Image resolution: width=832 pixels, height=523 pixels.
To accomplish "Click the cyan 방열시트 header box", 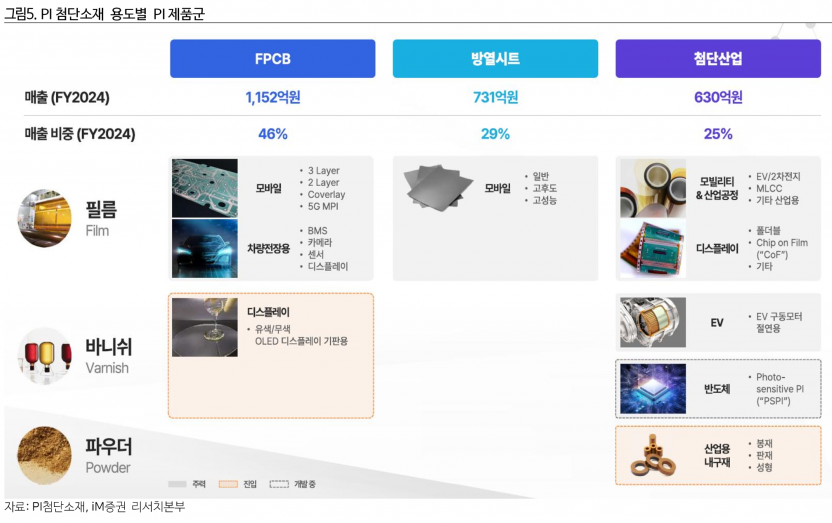I will [x=495, y=58].
